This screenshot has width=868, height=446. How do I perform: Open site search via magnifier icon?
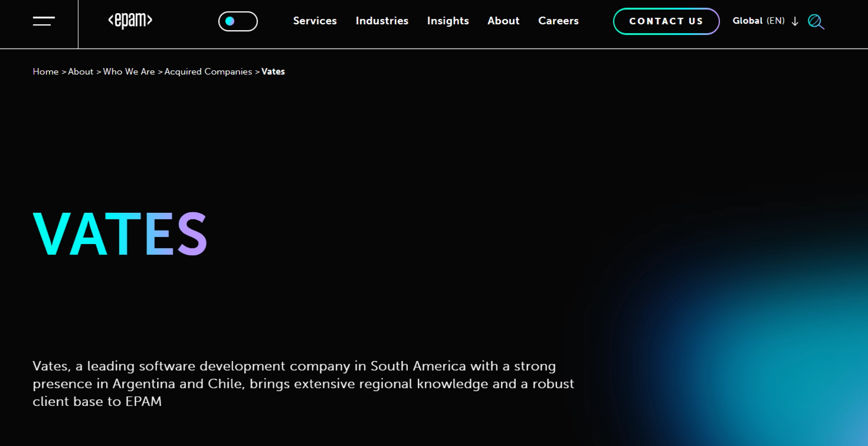pos(816,22)
